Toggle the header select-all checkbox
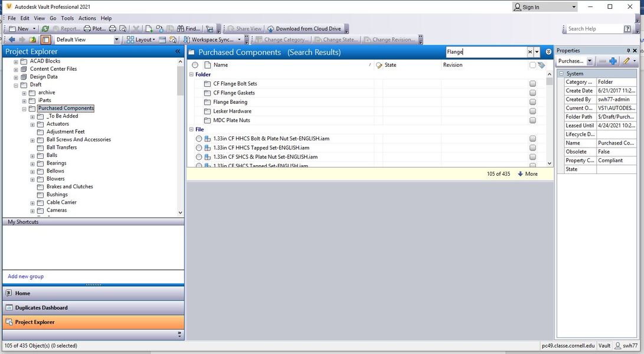The image size is (644, 354). (532, 65)
